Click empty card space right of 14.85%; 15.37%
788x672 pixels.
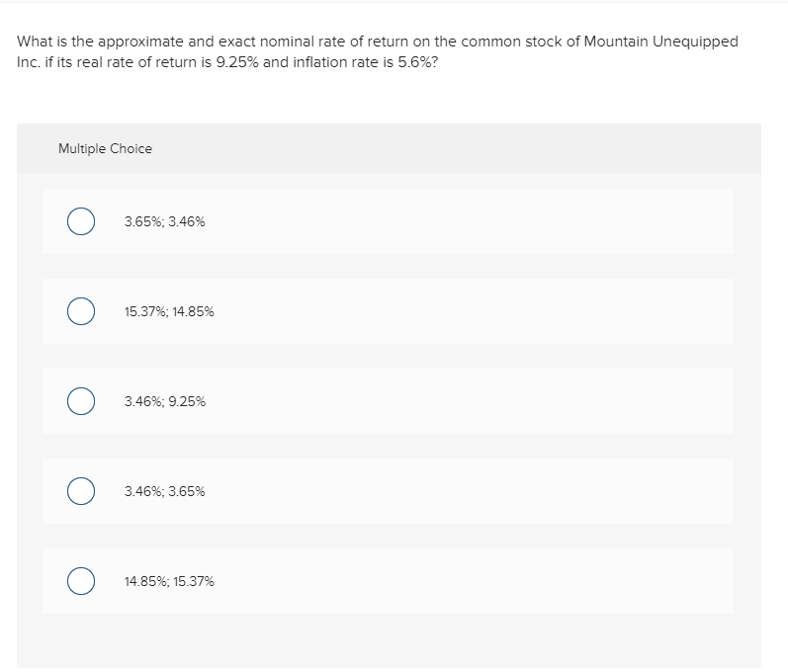pyautogui.click(x=473, y=581)
